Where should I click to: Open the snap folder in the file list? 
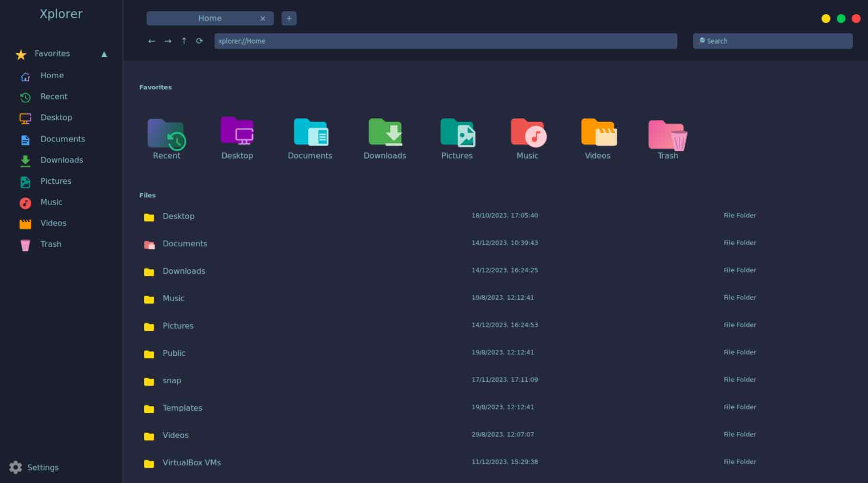click(172, 380)
